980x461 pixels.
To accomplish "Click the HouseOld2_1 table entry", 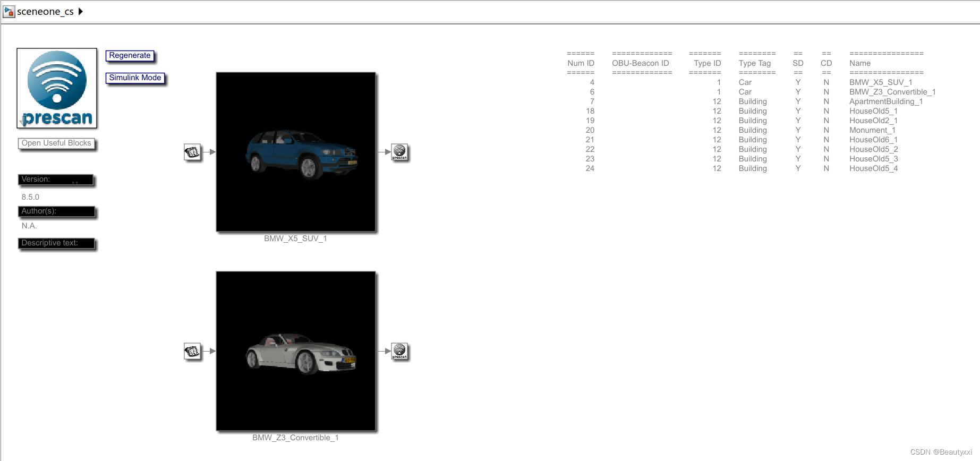I will [x=873, y=121].
